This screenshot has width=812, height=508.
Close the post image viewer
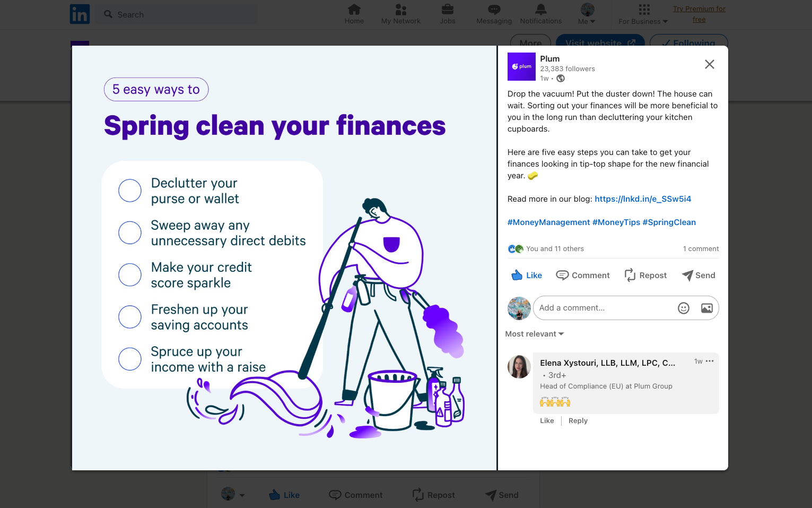tap(709, 64)
